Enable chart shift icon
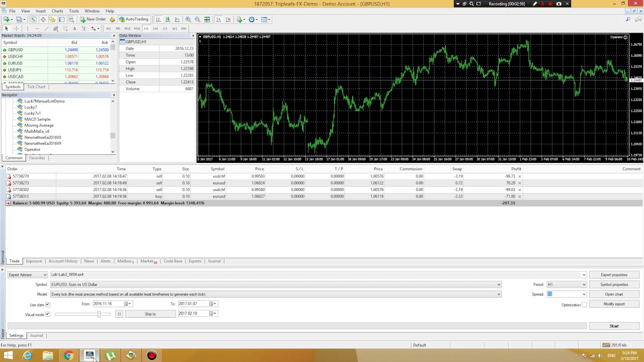This screenshot has width=644, height=362. coord(228,20)
